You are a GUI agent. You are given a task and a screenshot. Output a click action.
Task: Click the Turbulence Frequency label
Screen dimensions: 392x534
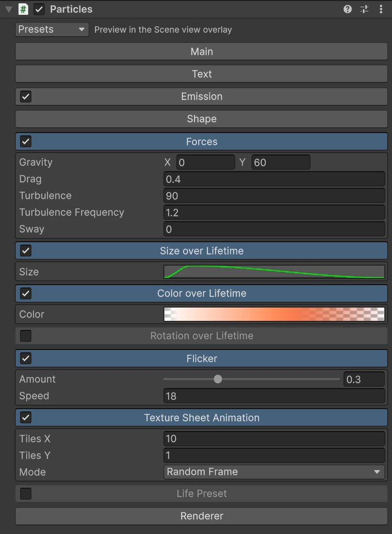coord(71,213)
